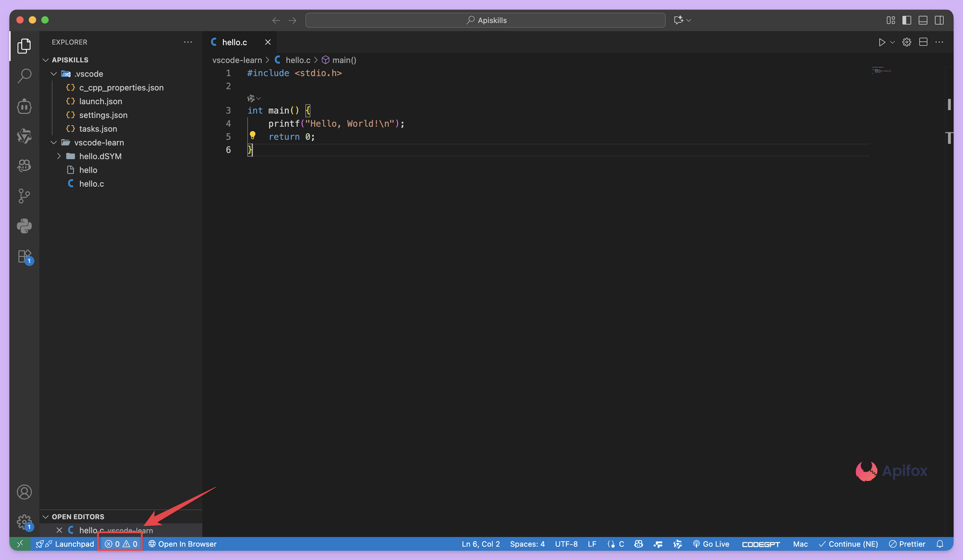The width and height of the screenshot is (963, 560).
Task: Open the Python extension sidebar icon
Action: tap(24, 226)
